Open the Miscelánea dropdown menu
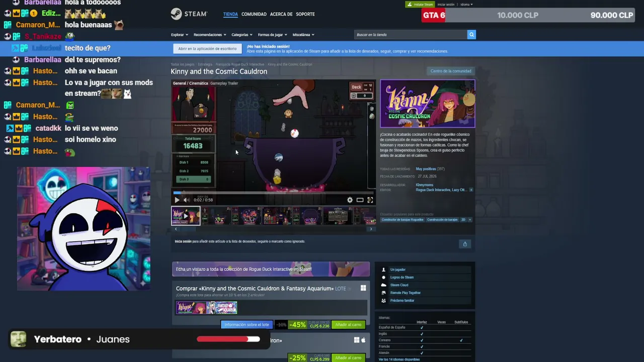644x362 pixels. coord(303,35)
